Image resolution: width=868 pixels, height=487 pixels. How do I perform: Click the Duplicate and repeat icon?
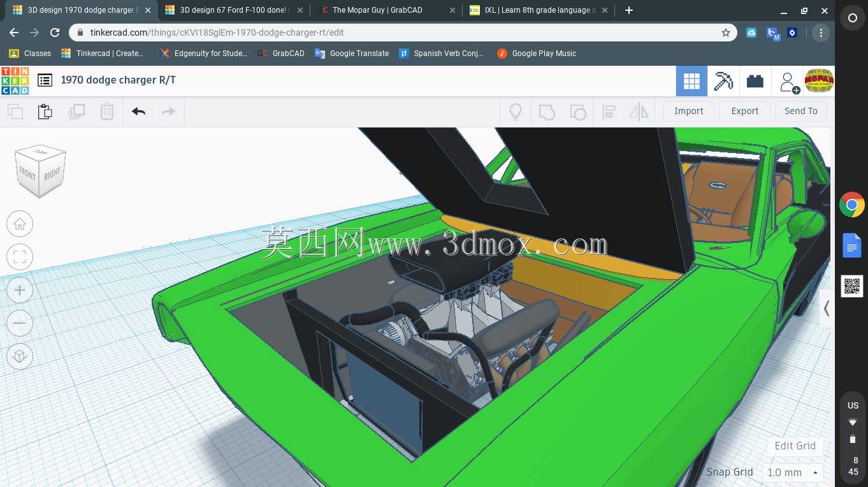(76, 112)
